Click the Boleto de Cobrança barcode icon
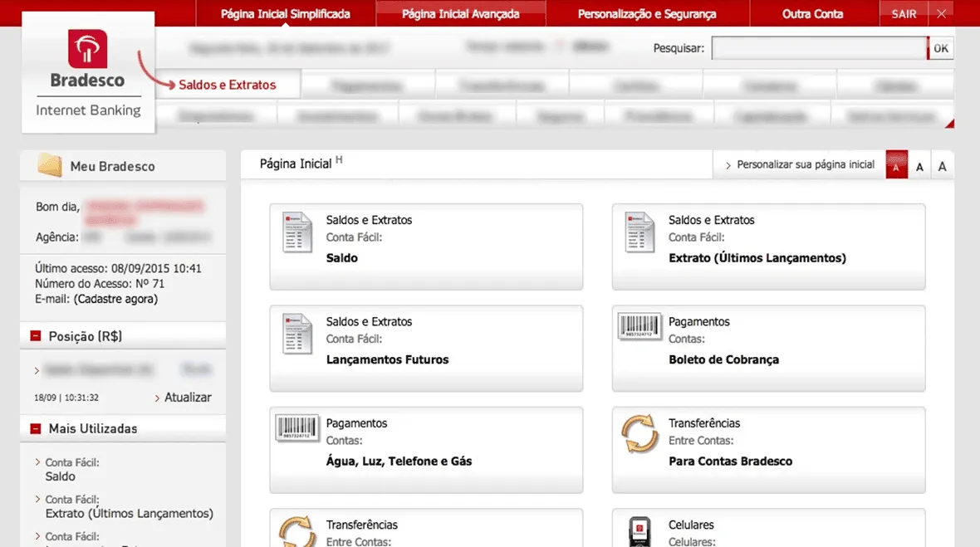Viewport: 980px width, 547px height. pyautogui.click(x=639, y=326)
